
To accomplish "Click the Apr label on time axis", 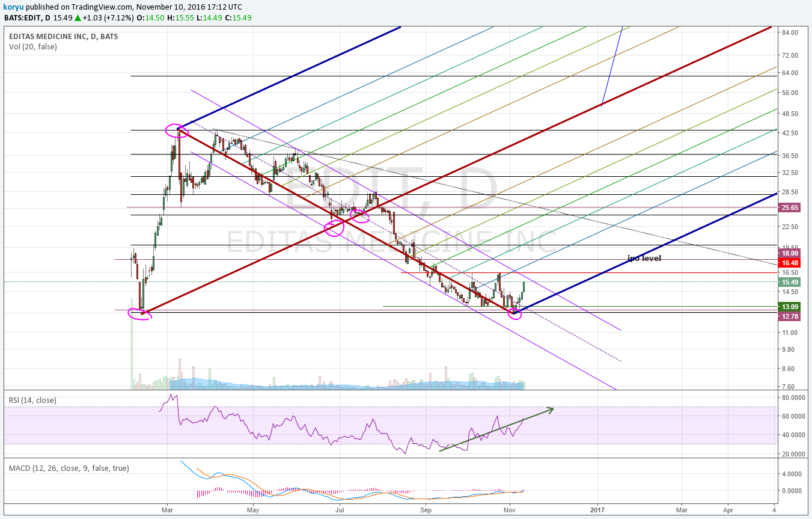I will (x=728, y=509).
